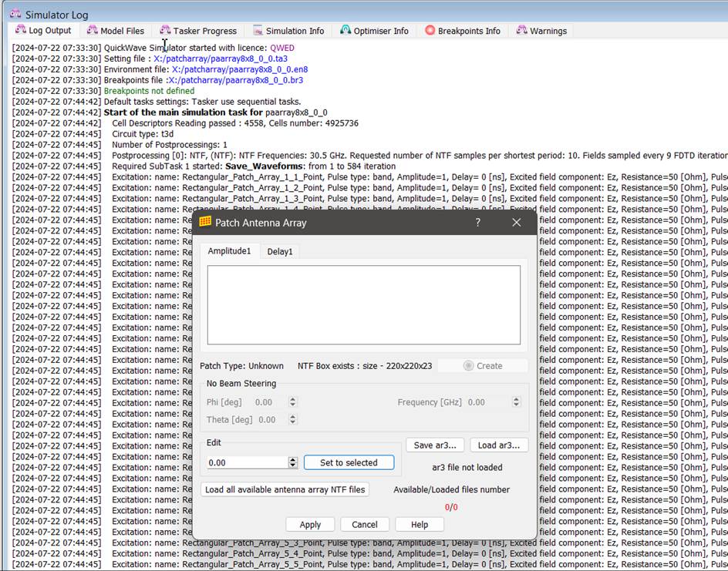Step the Edit value spinner
This screenshot has width=728, height=571.
pyautogui.click(x=292, y=462)
